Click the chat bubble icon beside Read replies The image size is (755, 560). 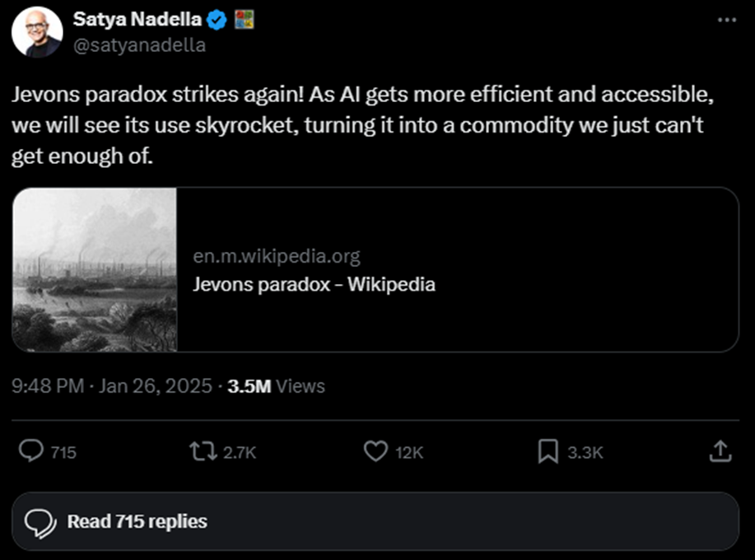pos(40,521)
